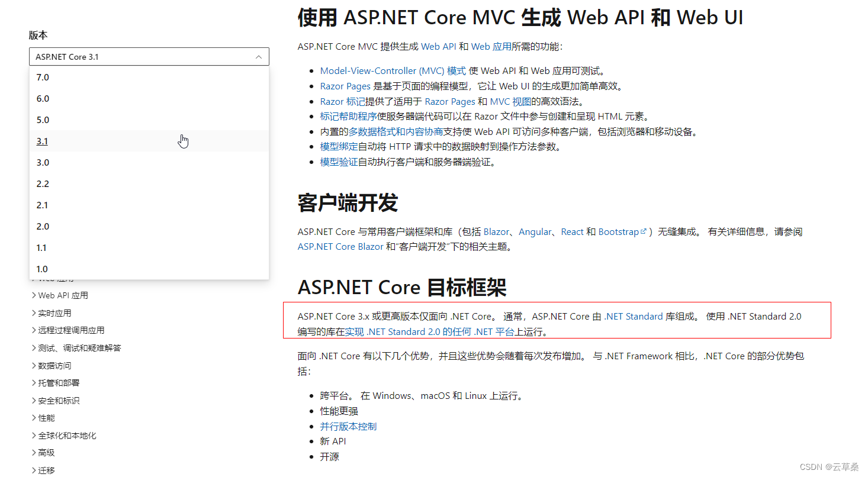Viewport: 868px width, 477px height.
Task: Open the external Bootstrap link
Action: pyautogui.click(x=622, y=232)
